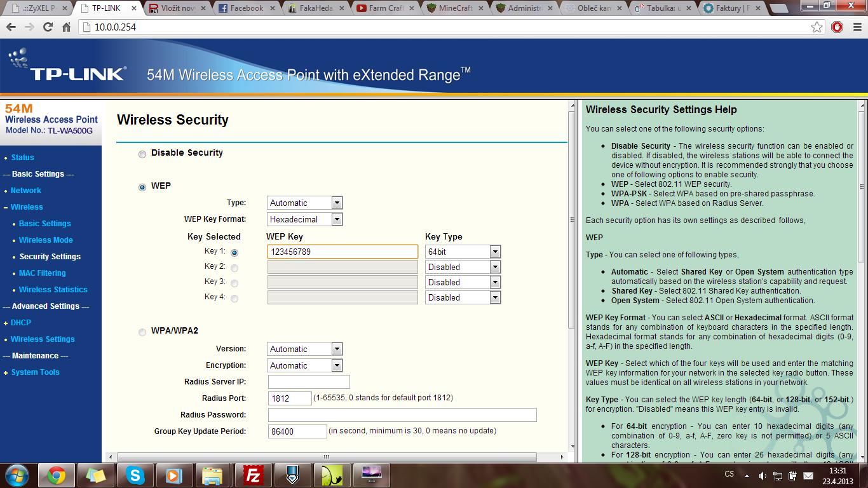This screenshot has width=868, height=488.
Task: Open the monitor display taskbar icon
Action: (x=371, y=475)
